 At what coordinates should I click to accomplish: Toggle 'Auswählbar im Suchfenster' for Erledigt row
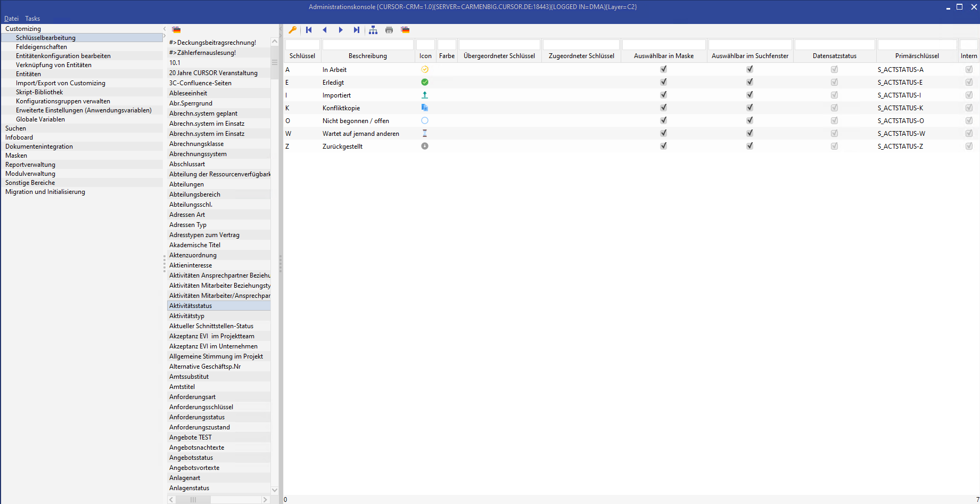click(x=750, y=82)
